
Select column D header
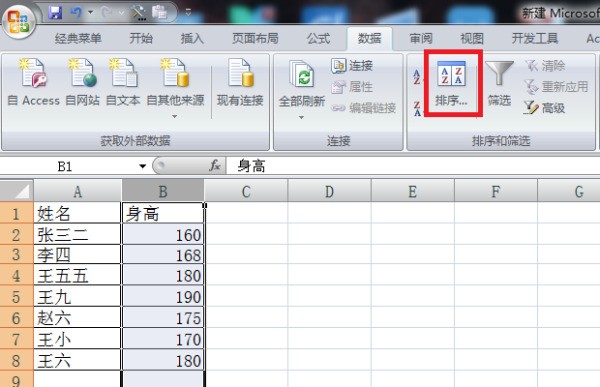[329, 191]
